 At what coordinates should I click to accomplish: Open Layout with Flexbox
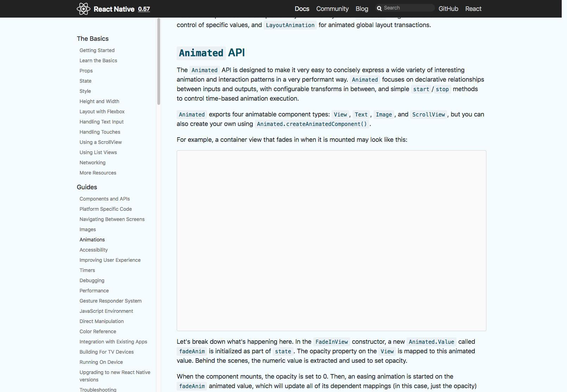tap(102, 112)
